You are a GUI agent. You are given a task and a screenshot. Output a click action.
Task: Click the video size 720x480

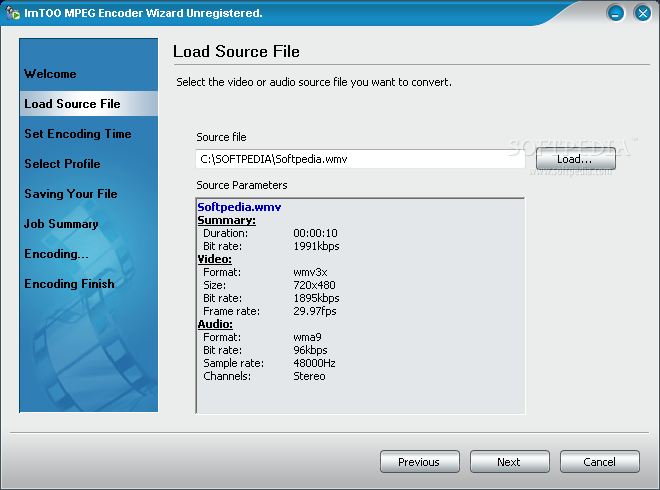tap(314, 285)
